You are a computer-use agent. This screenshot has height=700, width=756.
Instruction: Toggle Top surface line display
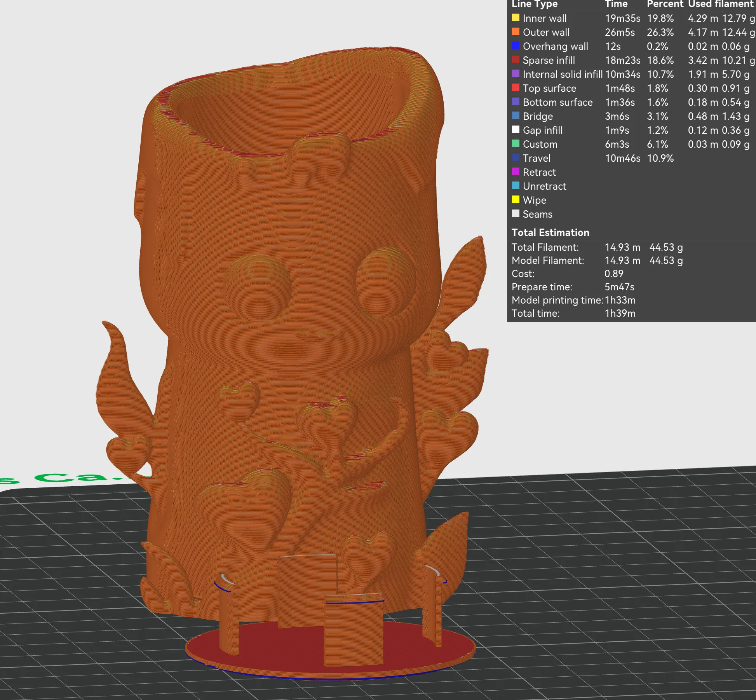click(549, 88)
